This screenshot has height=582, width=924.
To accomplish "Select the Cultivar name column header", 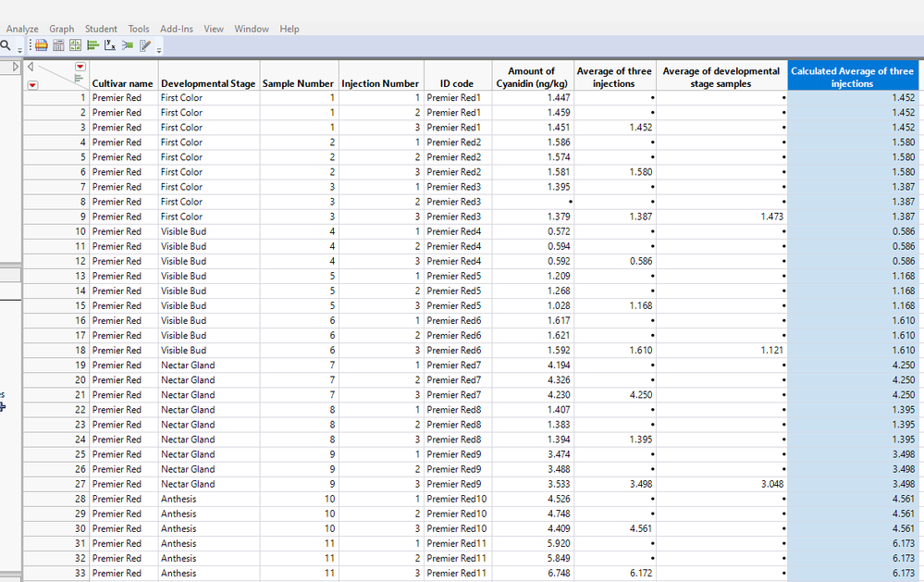I will [x=123, y=83].
